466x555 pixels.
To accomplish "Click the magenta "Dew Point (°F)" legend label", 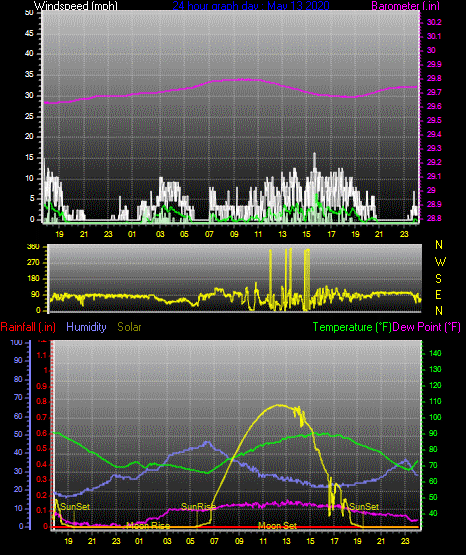I will [x=427, y=327].
